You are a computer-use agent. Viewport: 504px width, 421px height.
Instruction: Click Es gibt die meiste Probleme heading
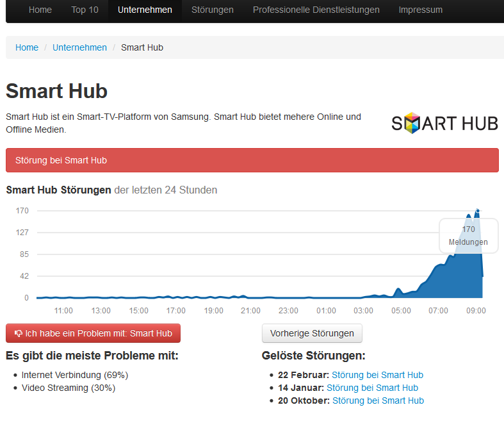click(92, 356)
